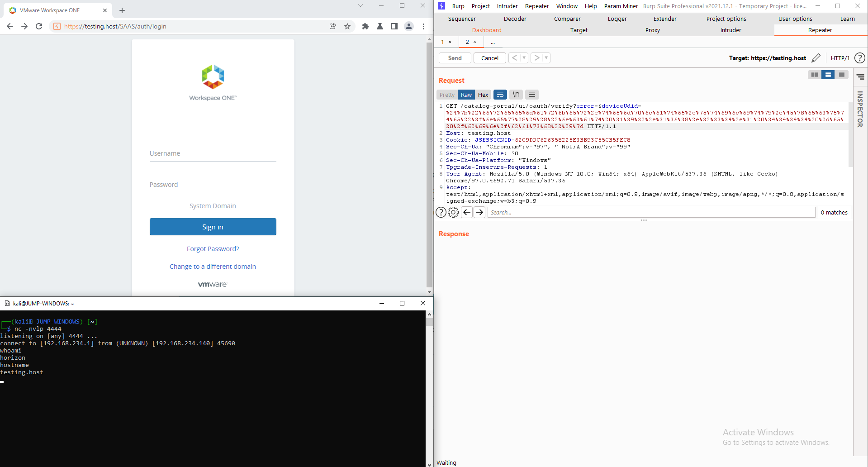Click the Username field
Screen dimensions: 868x467
[213, 153]
